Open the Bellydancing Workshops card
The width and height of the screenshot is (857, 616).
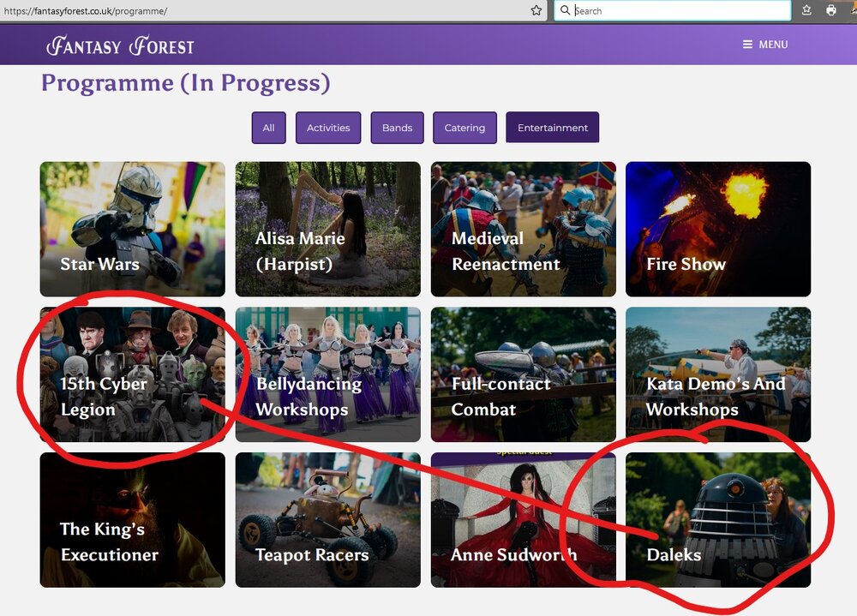[328, 374]
